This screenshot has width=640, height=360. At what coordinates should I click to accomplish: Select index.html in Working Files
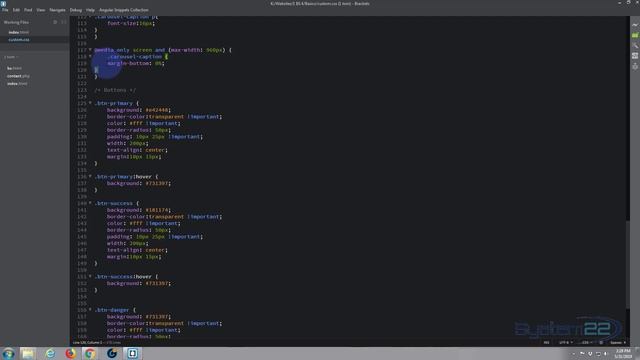coord(19,32)
